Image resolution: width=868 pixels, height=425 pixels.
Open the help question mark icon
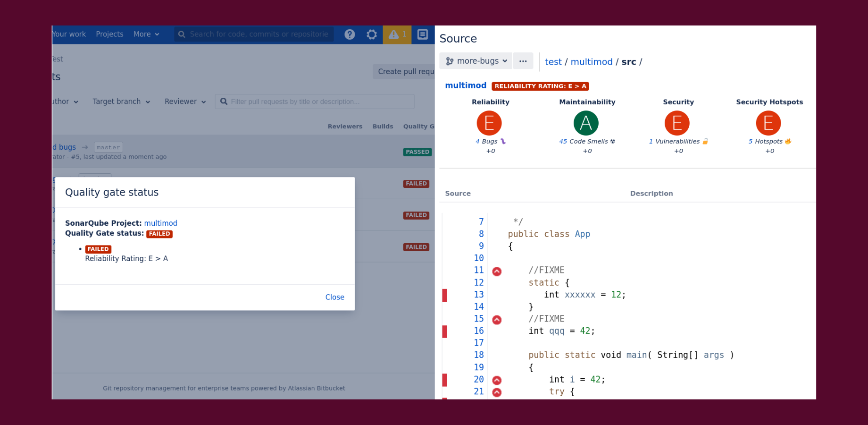(350, 34)
